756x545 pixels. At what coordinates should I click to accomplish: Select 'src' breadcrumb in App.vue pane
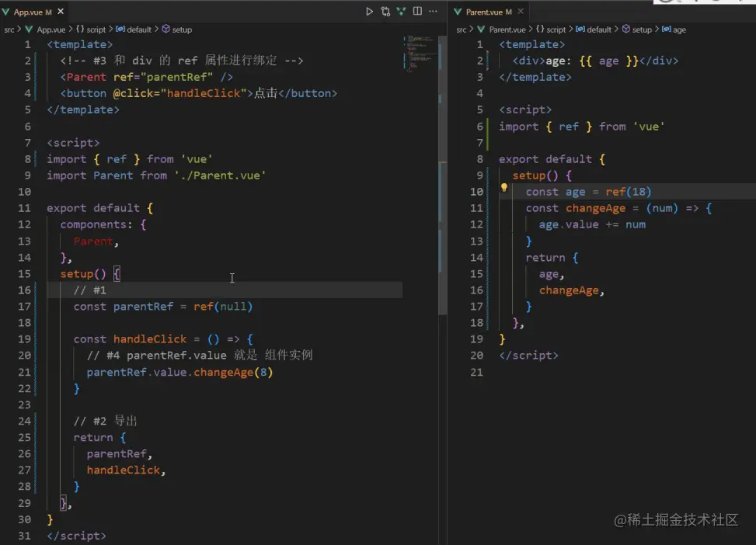tap(9, 30)
